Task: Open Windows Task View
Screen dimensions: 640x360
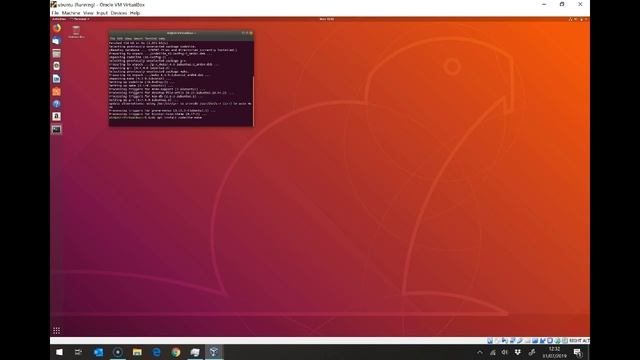Action: coord(78,352)
